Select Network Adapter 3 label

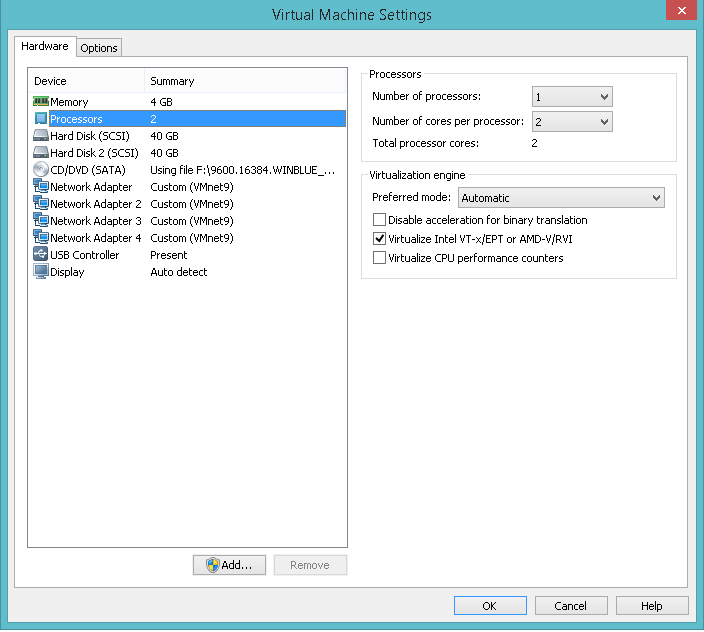pyautogui.click(x=96, y=221)
